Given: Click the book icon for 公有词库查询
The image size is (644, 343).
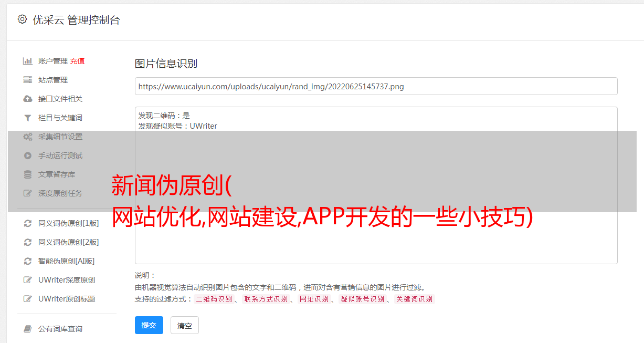Looking at the screenshot, I should click(x=28, y=329).
